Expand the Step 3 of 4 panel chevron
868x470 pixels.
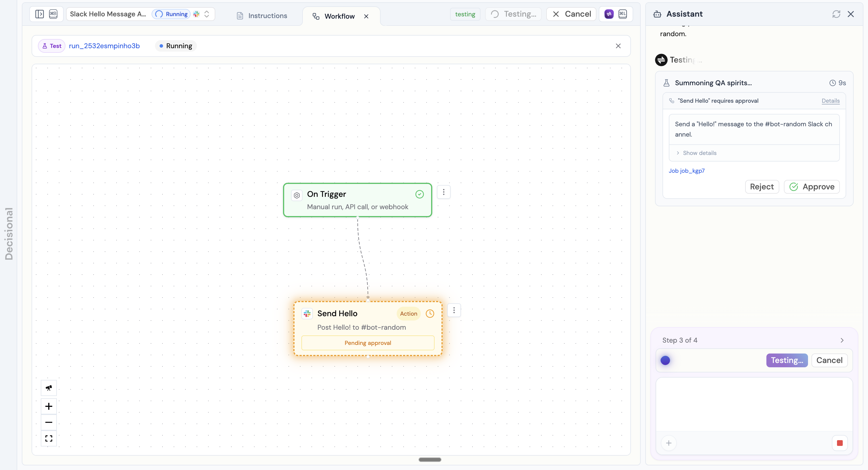842,340
